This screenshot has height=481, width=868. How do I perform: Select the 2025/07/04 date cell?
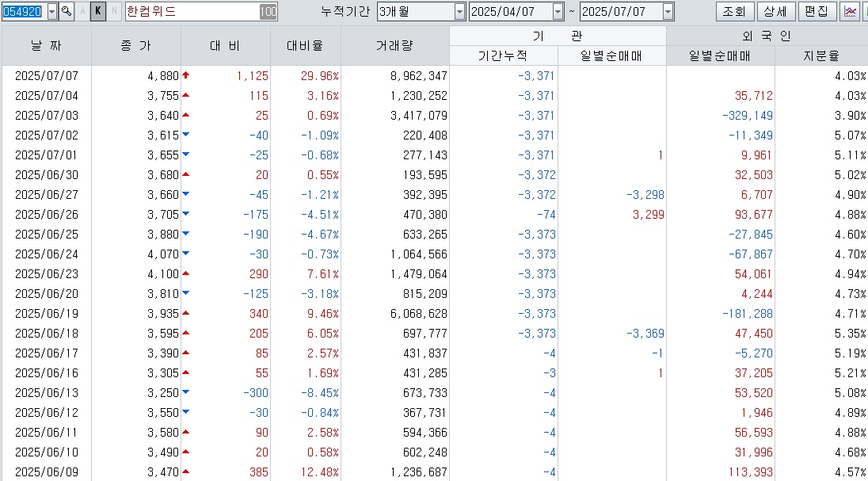pyautogui.click(x=47, y=96)
